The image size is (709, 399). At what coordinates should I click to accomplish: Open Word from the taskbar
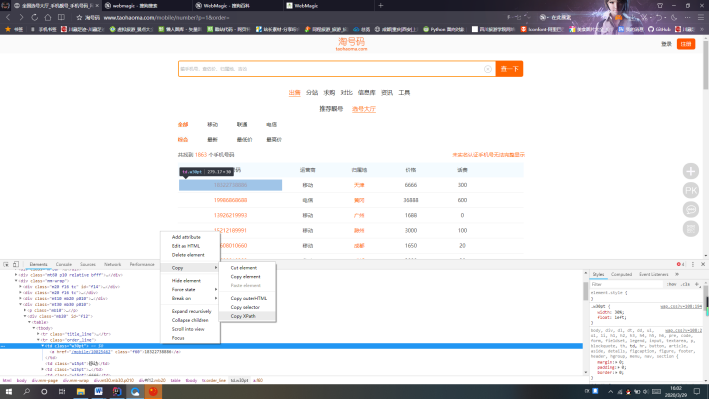[99, 391]
